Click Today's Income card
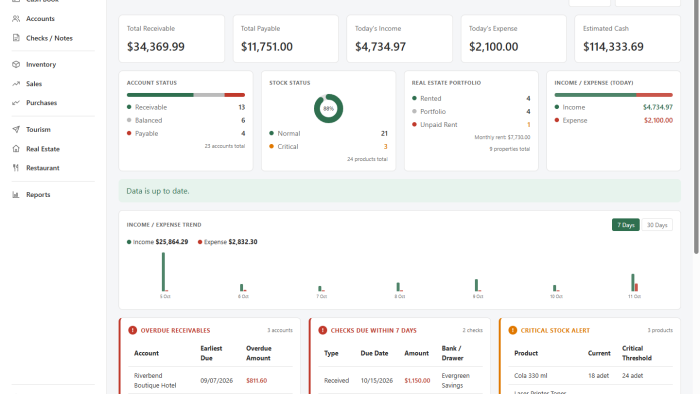This screenshot has height=394, width=700. [400, 39]
